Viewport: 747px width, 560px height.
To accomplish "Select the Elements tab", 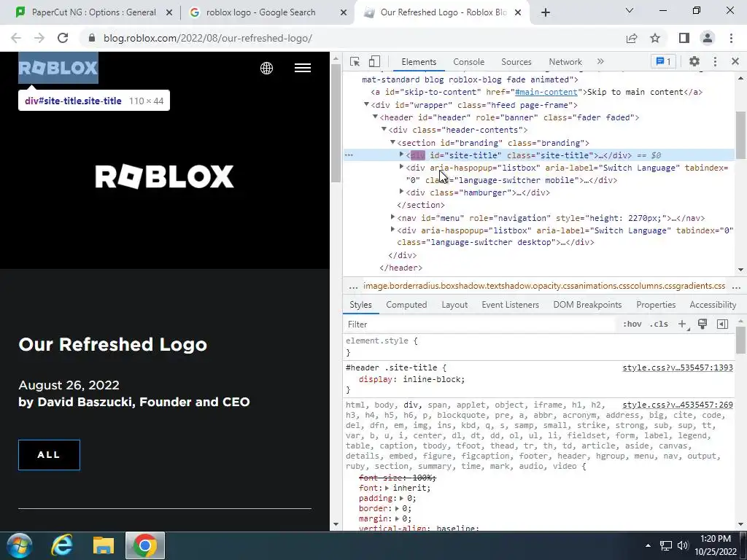I will click(x=418, y=62).
